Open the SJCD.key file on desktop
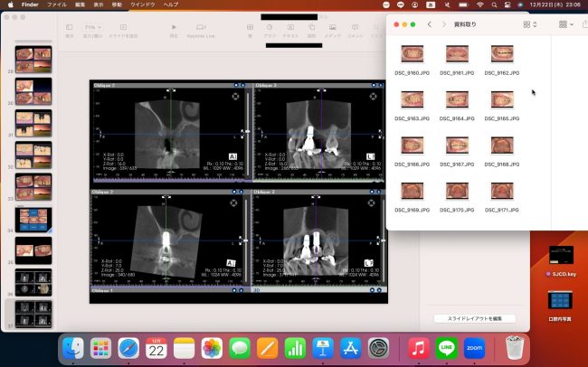Image resolution: width=588 pixels, height=367 pixels. pos(560,257)
